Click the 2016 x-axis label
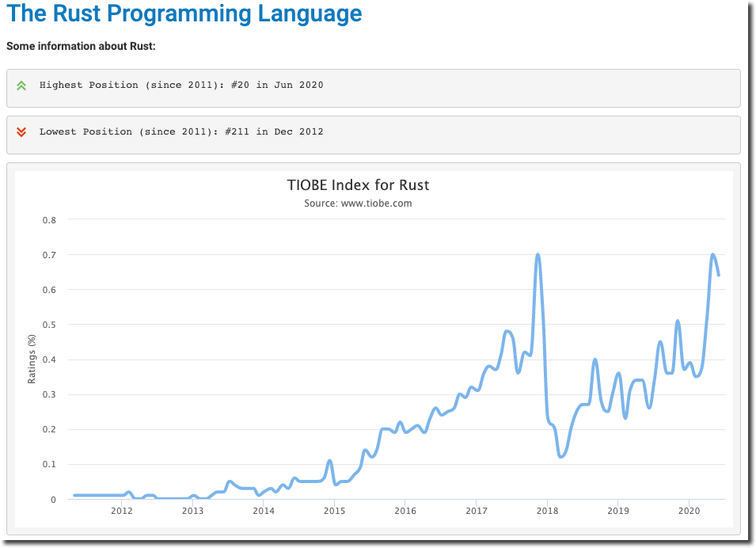This screenshot has width=756, height=548. [405, 511]
